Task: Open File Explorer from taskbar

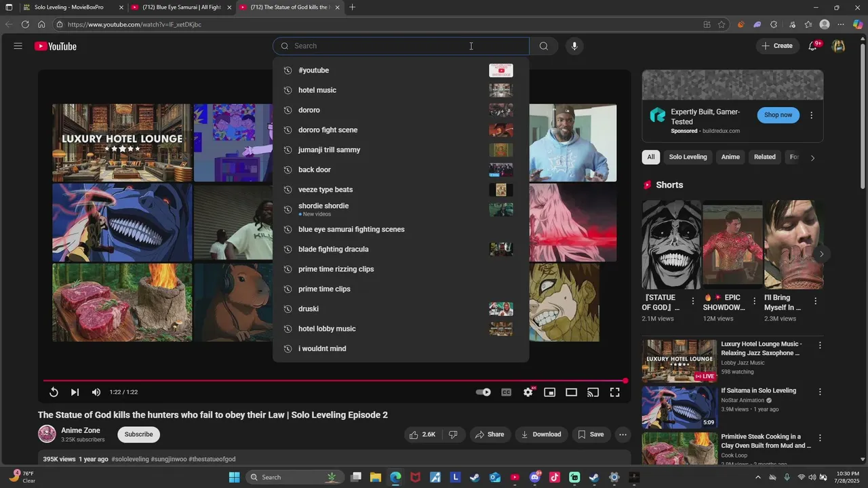Action: pyautogui.click(x=376, y=477)
